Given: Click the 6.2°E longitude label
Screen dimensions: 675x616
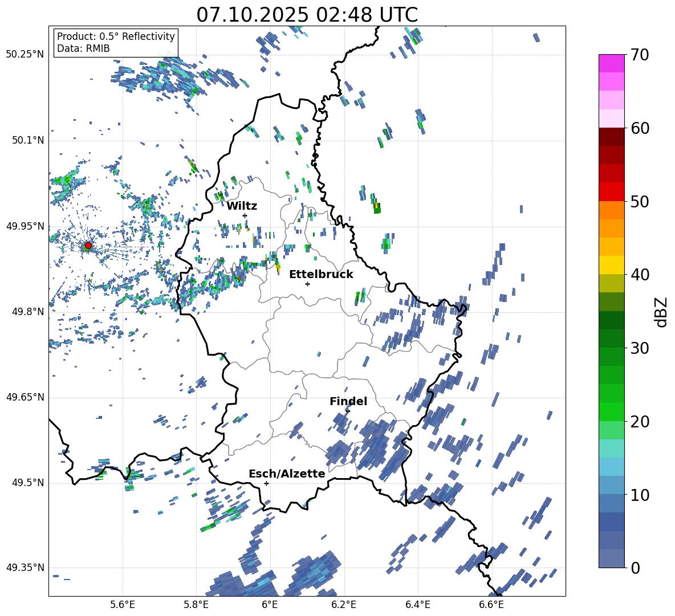Looking at the screenshot, I should (344, 605).
